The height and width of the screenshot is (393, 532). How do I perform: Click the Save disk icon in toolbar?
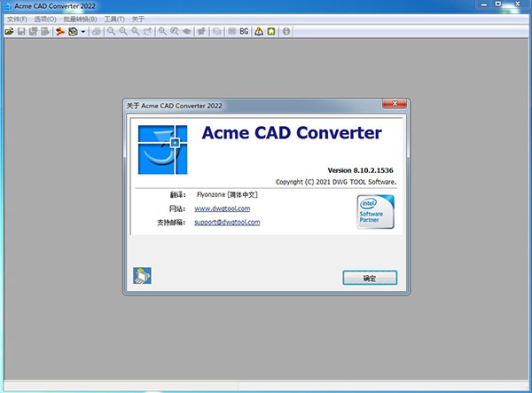coord(21,31)
